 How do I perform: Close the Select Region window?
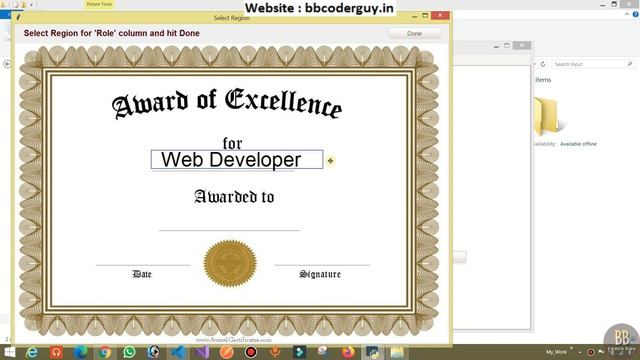pos(440,16)
